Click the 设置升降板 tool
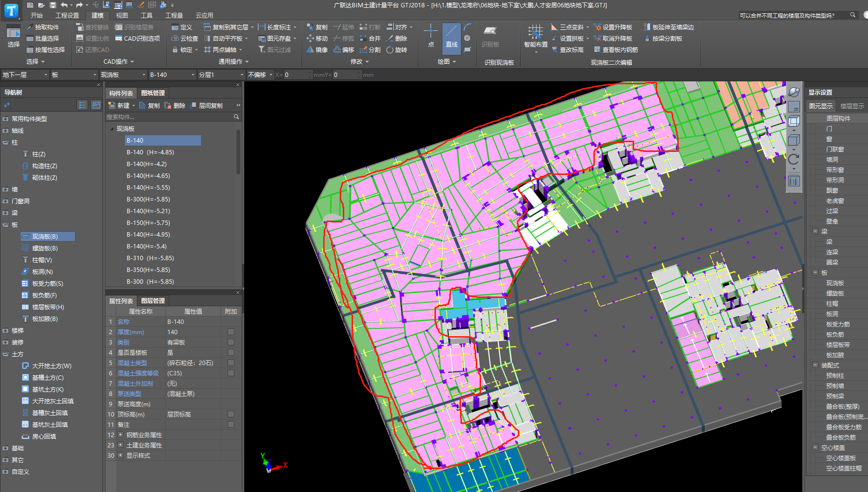 613,27
